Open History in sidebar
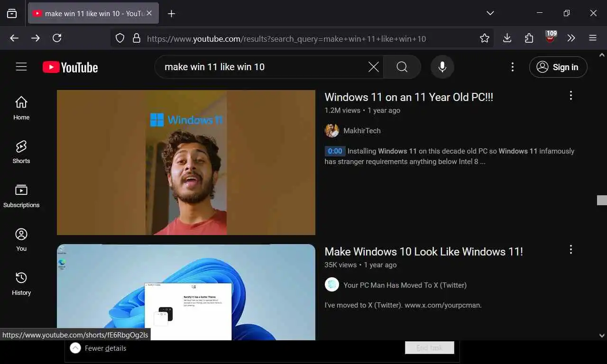The width and height of the screenshot is (607, 364). pos(21,283)
